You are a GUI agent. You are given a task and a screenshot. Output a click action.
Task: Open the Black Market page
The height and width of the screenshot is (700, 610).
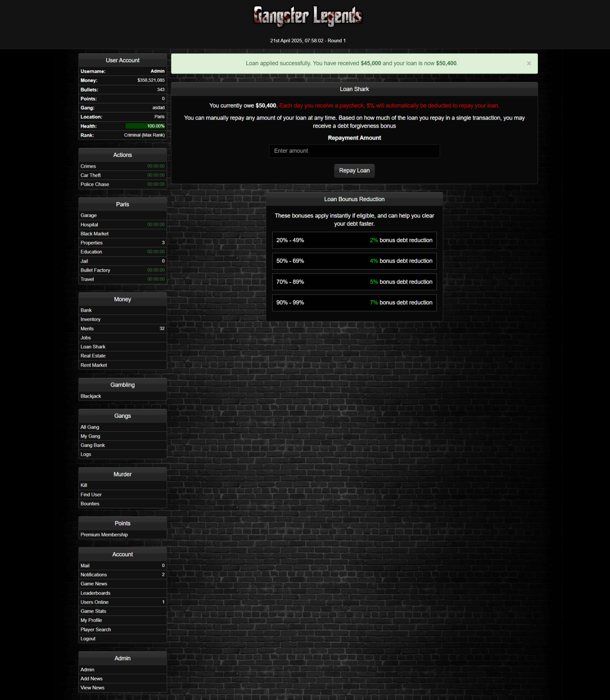point(95,234)
